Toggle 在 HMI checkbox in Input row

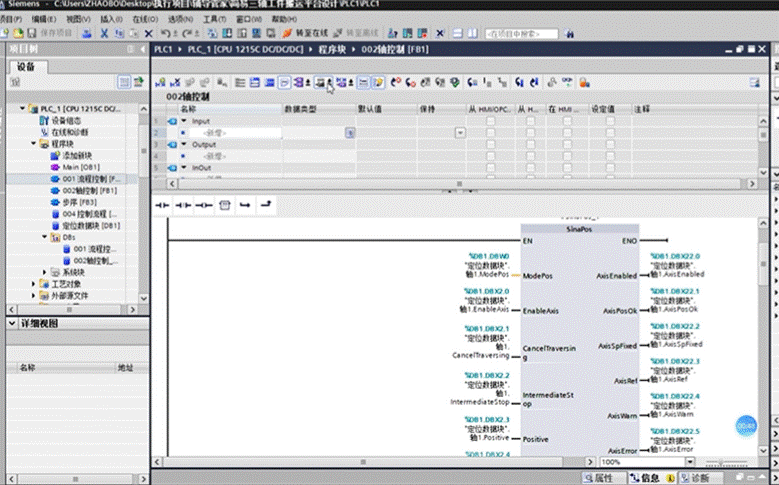tap(567, 121)
